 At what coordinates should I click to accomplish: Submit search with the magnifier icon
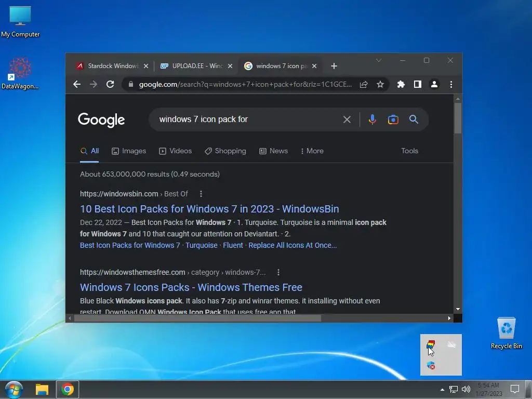414,119
